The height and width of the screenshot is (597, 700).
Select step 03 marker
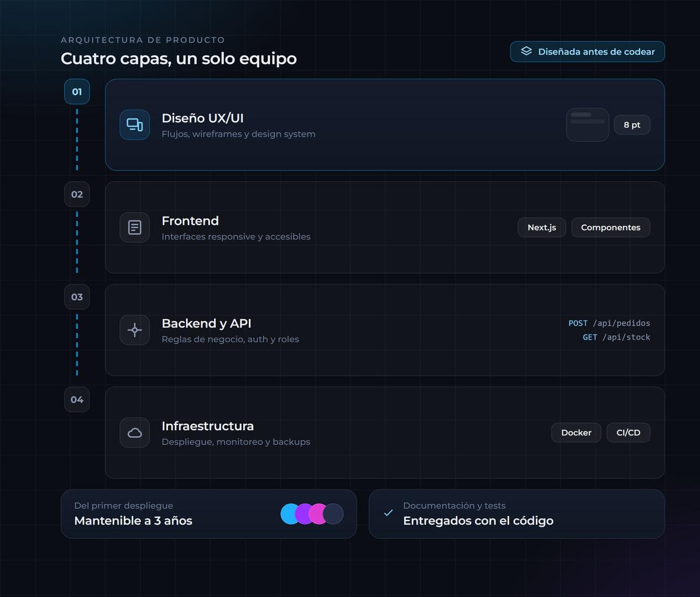click(x=77, y=297)
